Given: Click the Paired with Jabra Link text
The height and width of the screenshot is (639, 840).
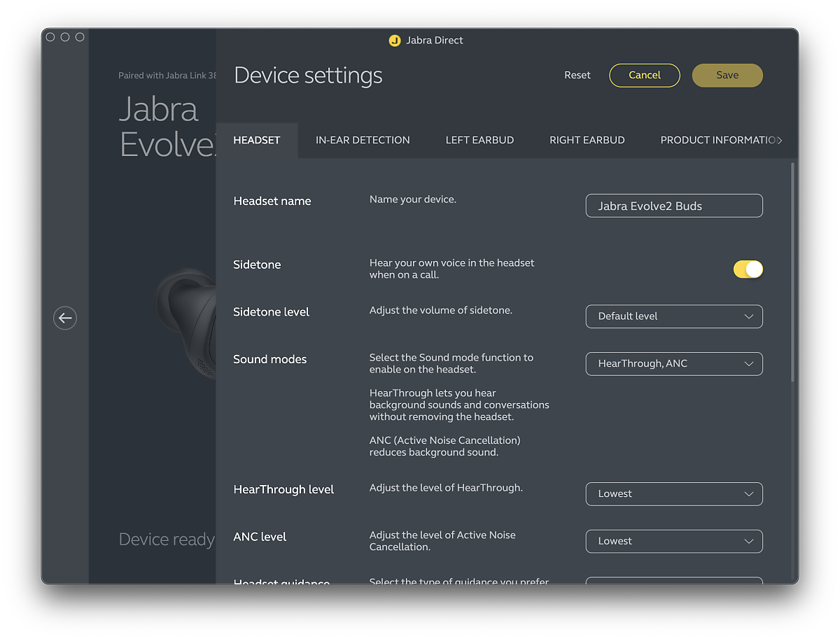Looking at the screenshot, I should [167, 76].
